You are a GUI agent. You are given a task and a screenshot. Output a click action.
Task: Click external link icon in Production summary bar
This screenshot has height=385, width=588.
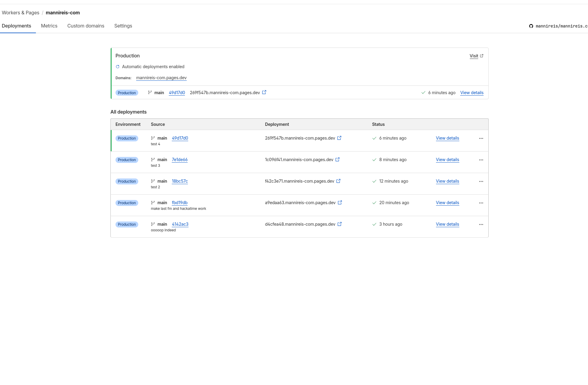coord(264,92)
